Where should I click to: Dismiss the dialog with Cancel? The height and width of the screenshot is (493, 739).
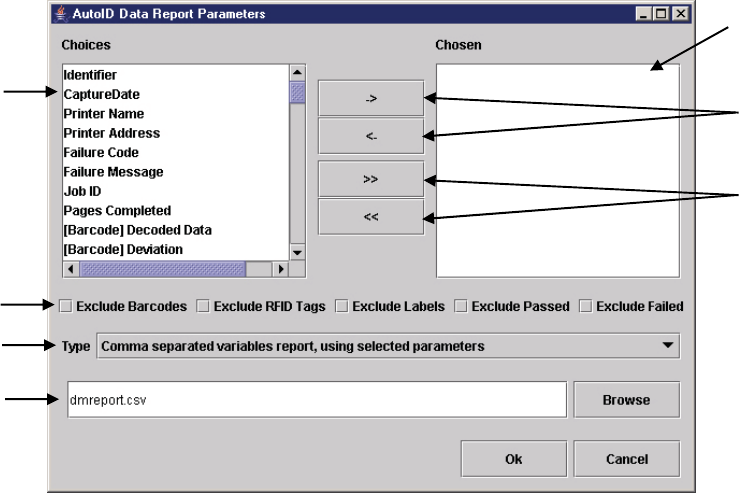[x=626, y=459]
